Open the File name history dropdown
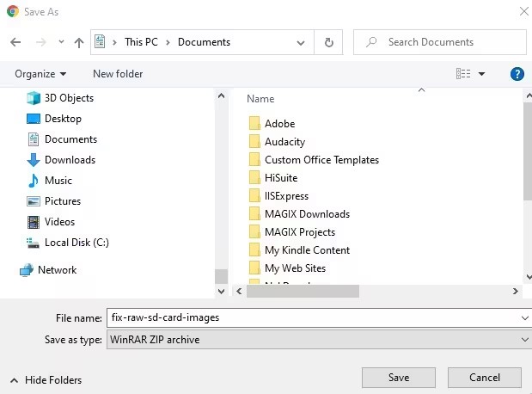 pos(524,317)
